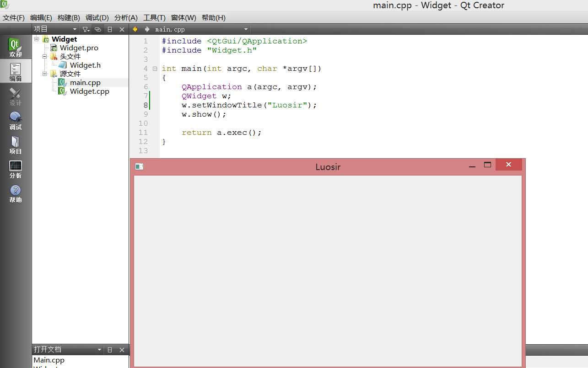Switch to 编辑 (Edit) mode
The width and height of the screenshot is (588, 368).
(x=16, y=72)
